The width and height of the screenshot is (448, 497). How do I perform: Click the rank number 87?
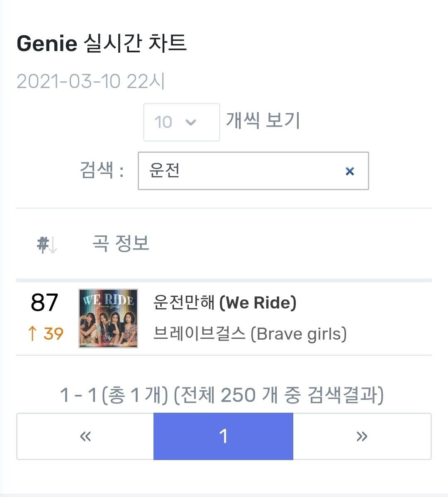(44, 302)
